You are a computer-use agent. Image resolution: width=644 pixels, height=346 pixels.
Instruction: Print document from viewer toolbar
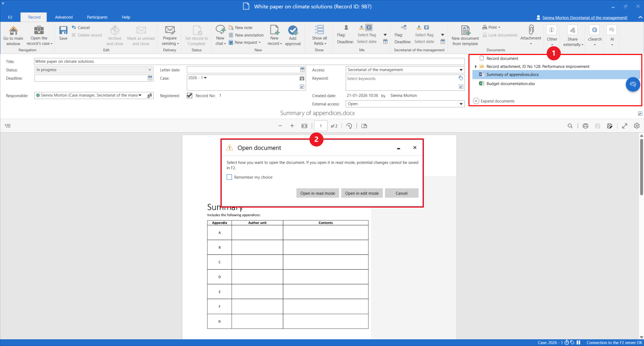click(x=585, y=126)
